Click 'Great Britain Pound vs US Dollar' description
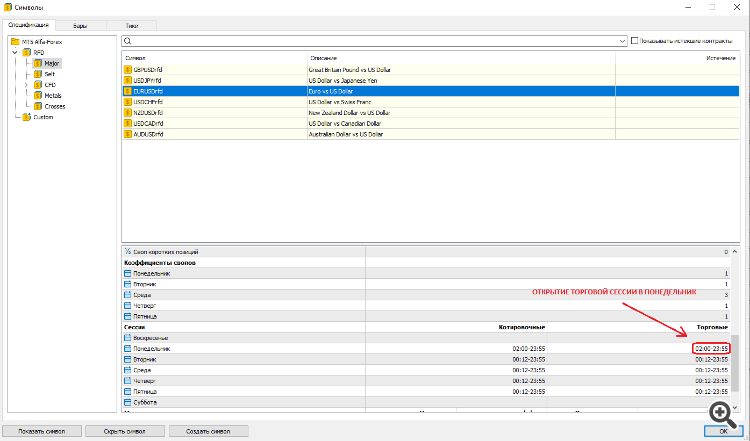Viewport: 750px width, 441px height. tap(350, 70)
